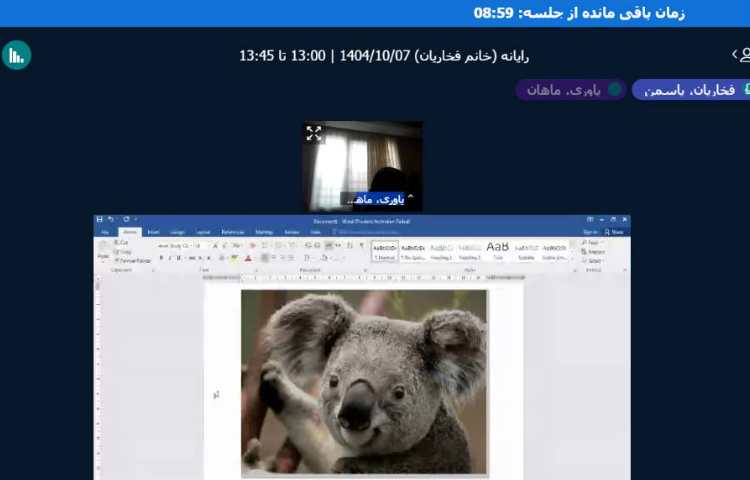Click Sign in in the Word title area

click(591, 232)
